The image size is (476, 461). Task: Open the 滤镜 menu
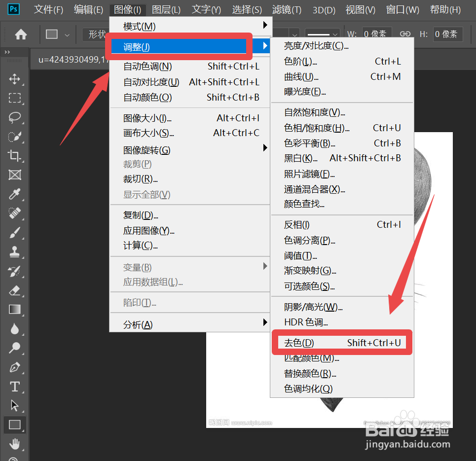tap(287, 9)
